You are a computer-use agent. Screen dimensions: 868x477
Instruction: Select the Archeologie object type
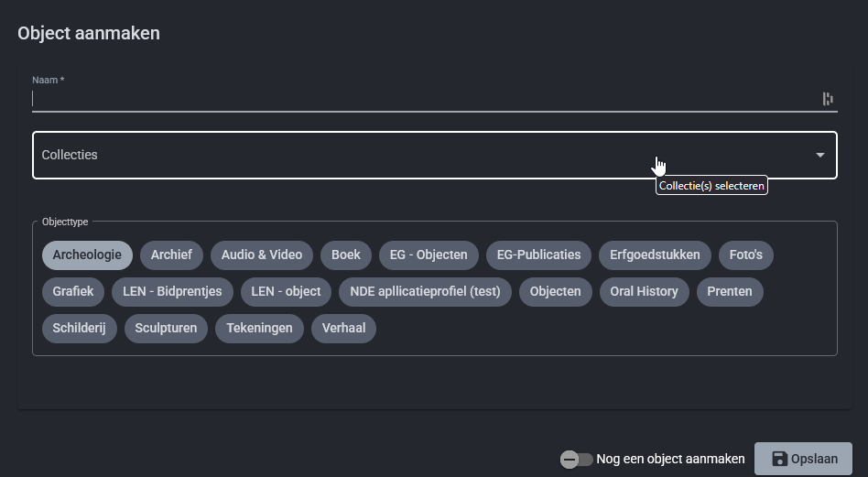point(87,255)
